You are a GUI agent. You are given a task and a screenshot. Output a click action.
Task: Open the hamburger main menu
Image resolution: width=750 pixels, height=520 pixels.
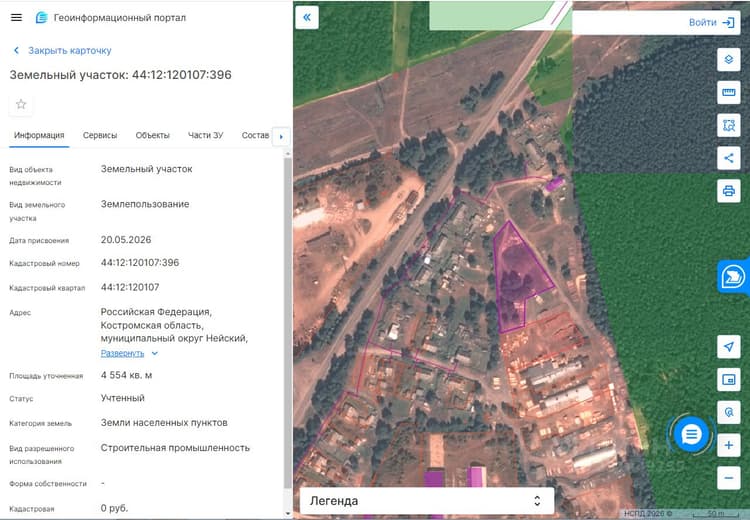(x=16, y=18)
